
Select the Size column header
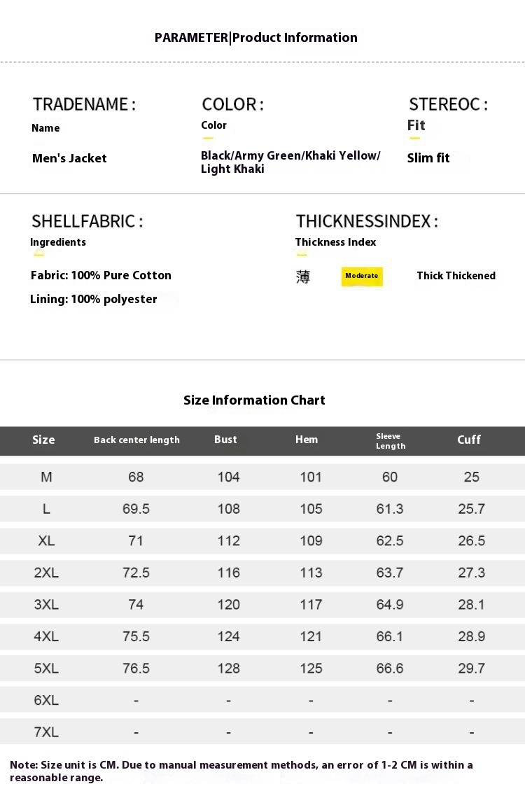[x=43, y=440]
